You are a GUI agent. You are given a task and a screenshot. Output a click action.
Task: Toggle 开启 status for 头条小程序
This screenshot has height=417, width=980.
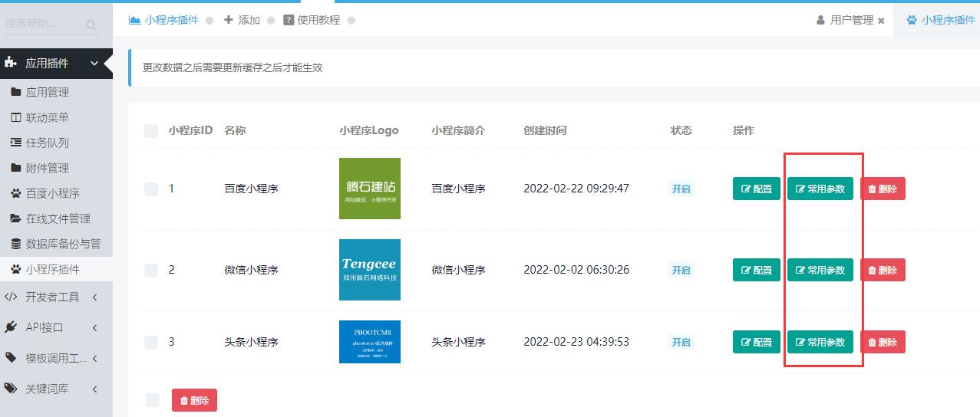coord(681,342)
